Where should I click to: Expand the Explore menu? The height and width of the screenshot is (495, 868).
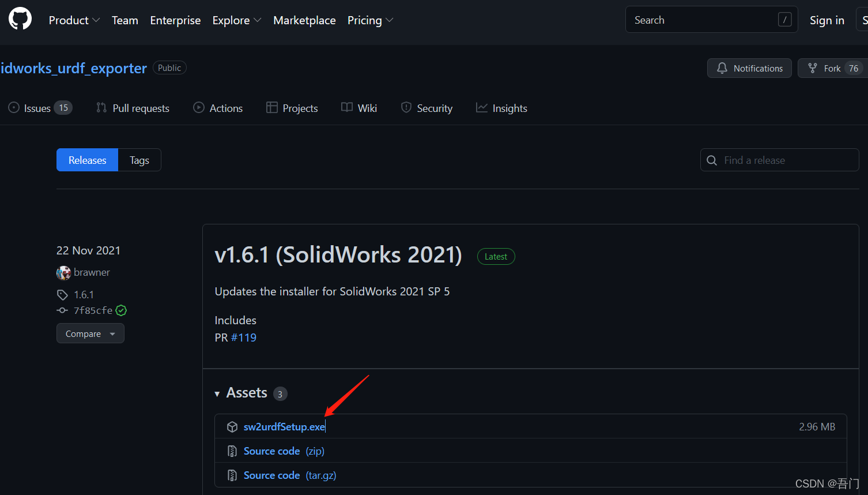click(x=237, y=20)
